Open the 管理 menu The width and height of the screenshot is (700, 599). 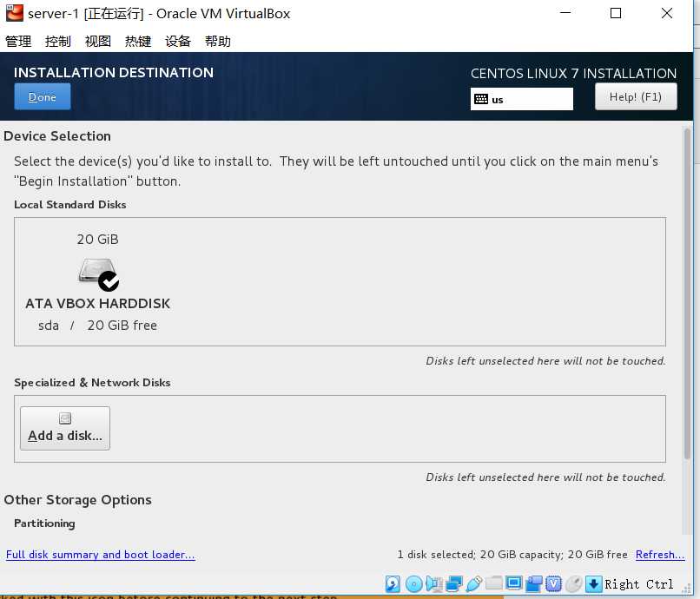tap(18, 42)
